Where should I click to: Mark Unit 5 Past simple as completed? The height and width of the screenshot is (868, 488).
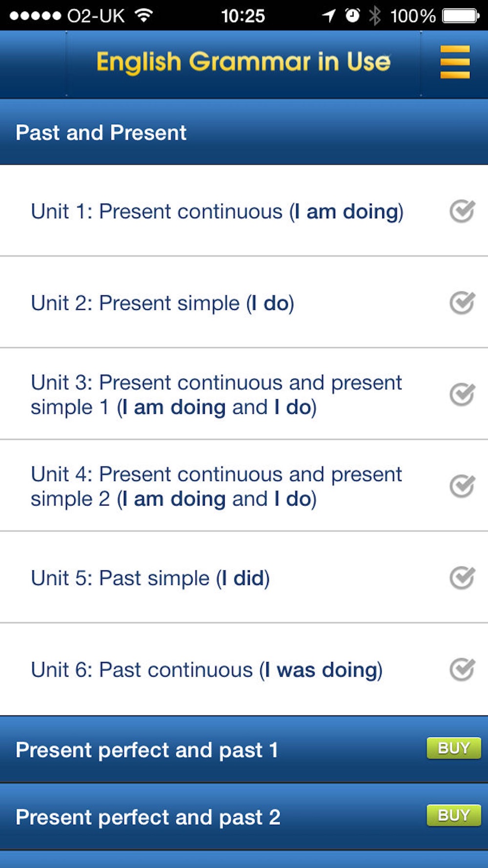(462, 578)
